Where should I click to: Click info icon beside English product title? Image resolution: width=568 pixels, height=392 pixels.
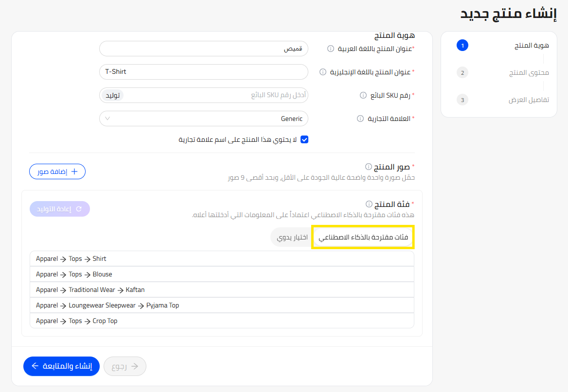pos(323,72)
